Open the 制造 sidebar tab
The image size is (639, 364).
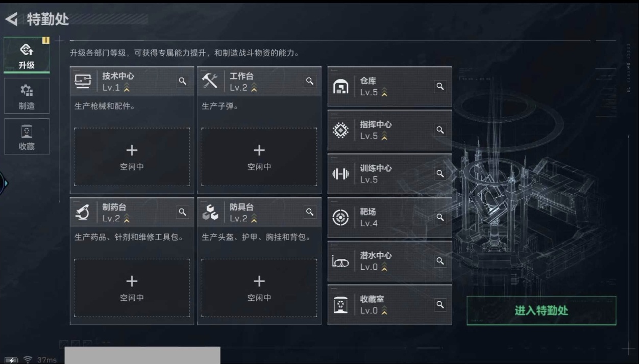click(x=27, y=96)
